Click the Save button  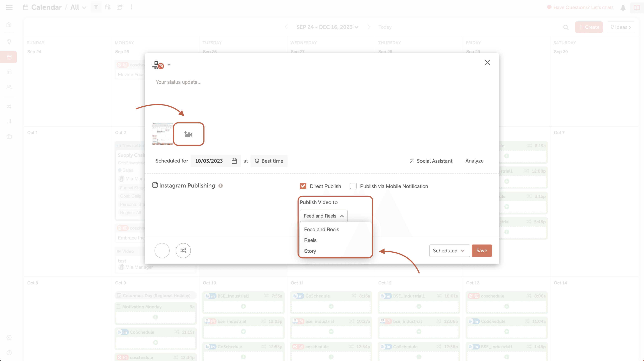(482, 250)
